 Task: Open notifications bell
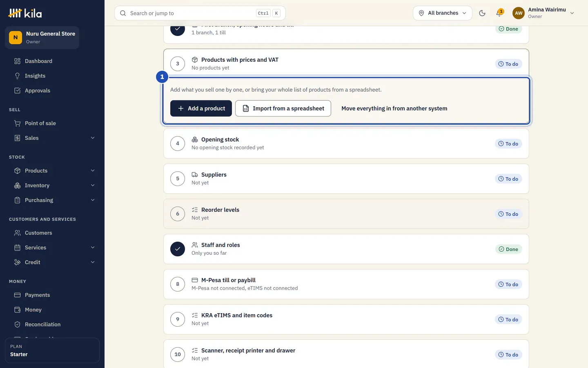(499, 13)
